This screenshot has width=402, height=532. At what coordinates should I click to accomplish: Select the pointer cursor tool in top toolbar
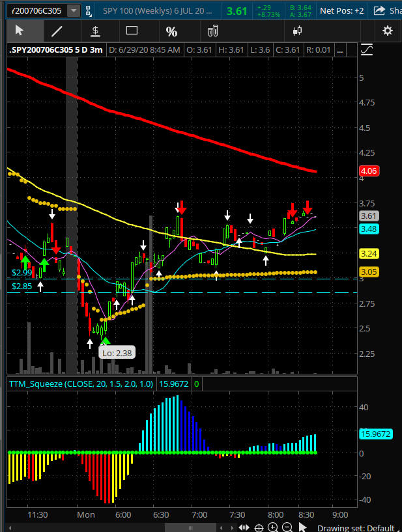(19, 31)
